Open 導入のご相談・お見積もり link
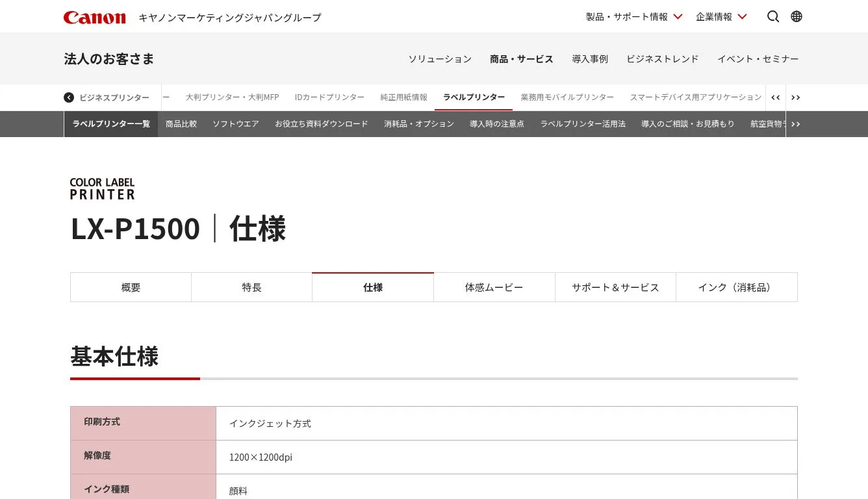The image size is (868, 499). [x=688, y=124]
